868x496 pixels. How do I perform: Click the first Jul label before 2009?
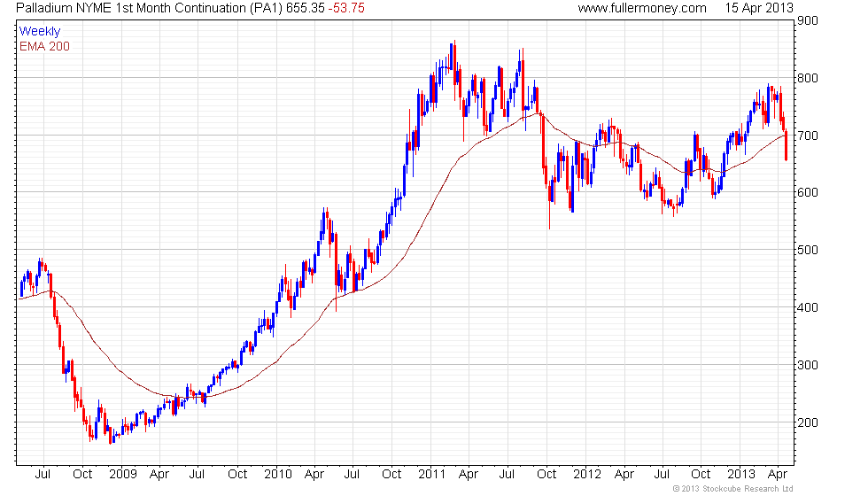[x=43, y=475]
